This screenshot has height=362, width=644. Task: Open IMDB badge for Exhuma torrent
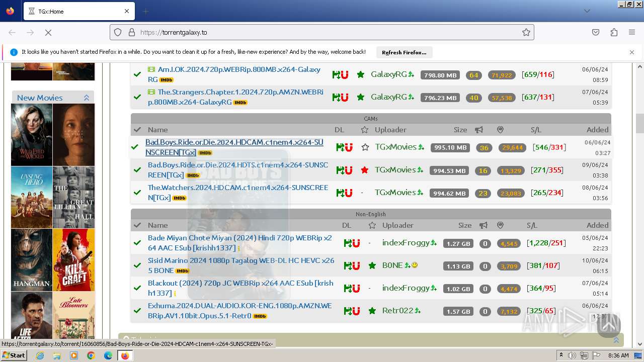click(x=260, y=316)
